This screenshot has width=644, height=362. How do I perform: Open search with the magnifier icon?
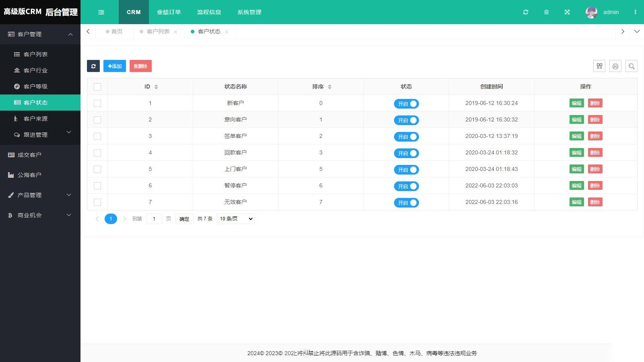click(632, 66)
